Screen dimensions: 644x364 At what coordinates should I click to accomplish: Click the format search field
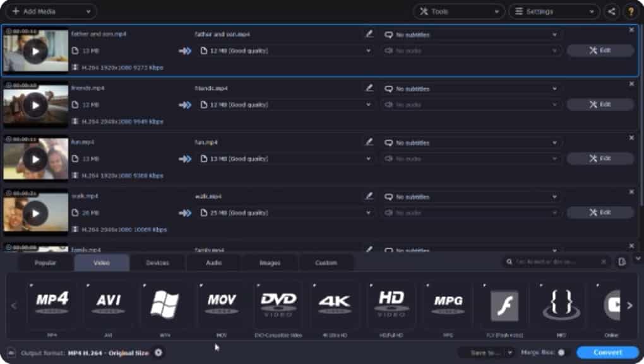pyautogui.click(x=554, y=262)
